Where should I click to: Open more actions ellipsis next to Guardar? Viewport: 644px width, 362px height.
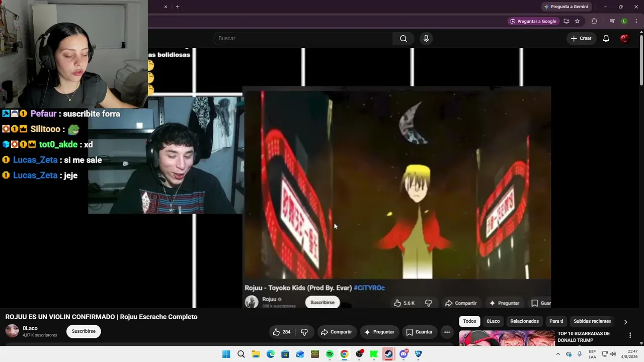[x=447, y=332]
